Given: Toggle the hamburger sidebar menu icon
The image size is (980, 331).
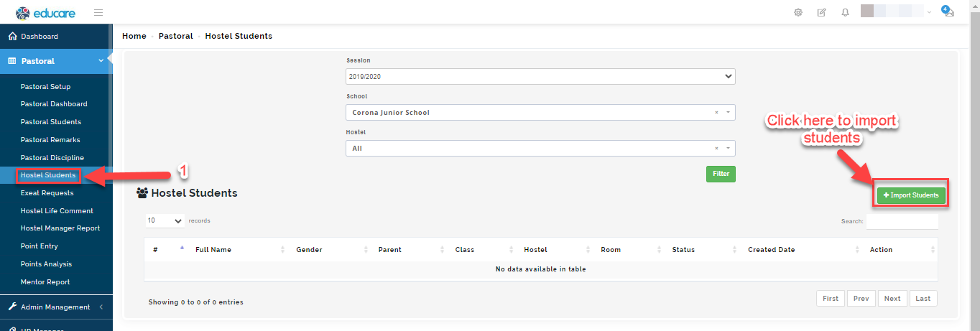Looking at the screenshot, I should pyautogui.click(x=98, y=12).
